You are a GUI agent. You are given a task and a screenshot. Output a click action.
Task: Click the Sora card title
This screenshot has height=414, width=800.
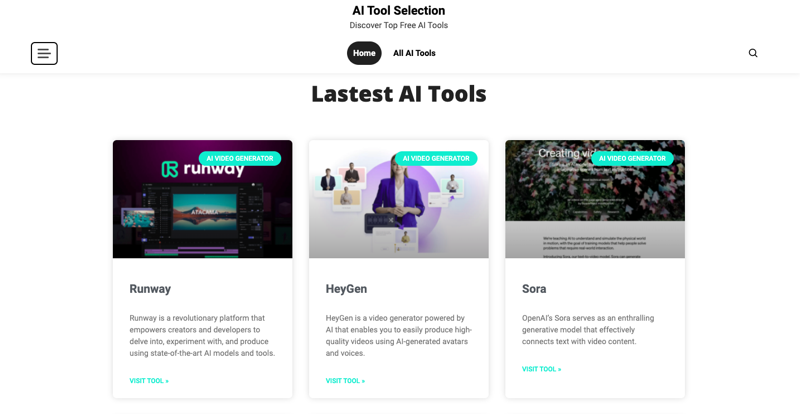click(x=534, y=289)
